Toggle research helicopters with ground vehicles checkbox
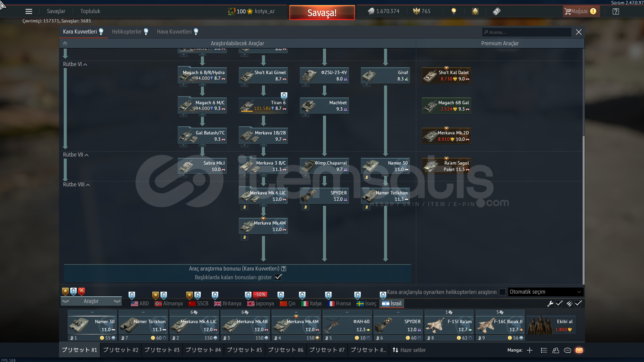Screen dimensions: 644x362 coord(502,292)
